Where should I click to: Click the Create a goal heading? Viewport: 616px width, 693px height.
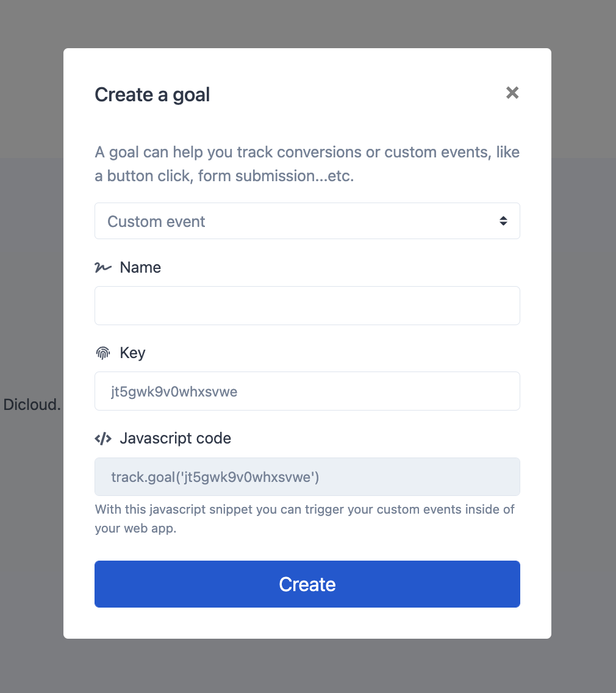pos(152,95)
